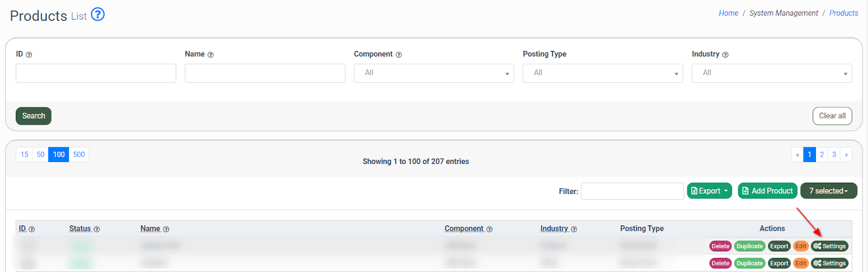The height and width of the screenshot is (272, 868).
Task: Open Settings for the second product row
Action: (829, 263)
